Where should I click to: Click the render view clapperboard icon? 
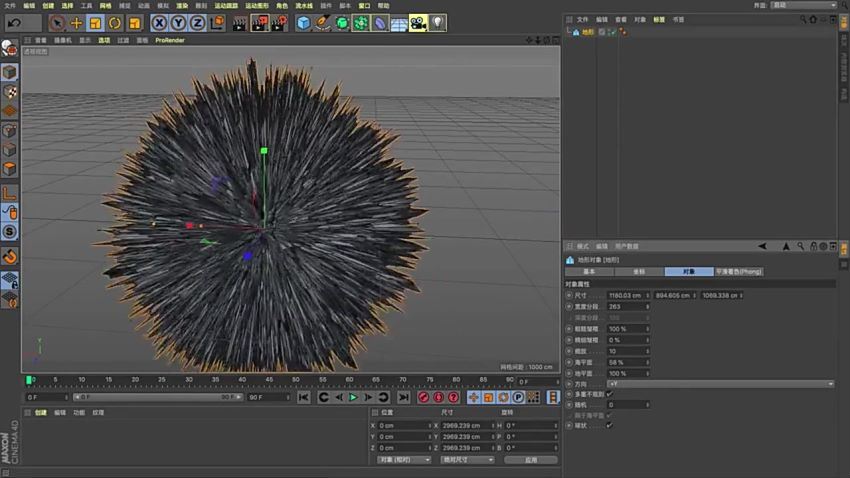coord(240,23)
